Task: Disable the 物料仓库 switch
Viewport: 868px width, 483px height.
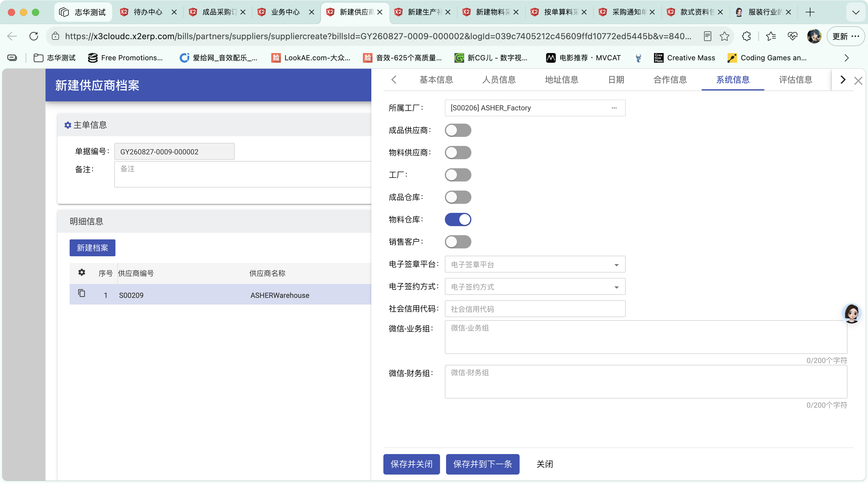Action: tap(458, 219)
